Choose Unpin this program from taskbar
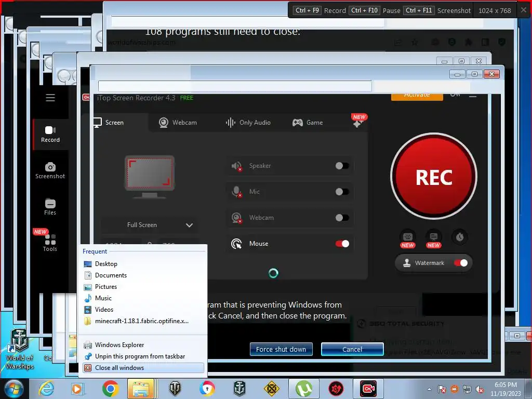This screenshot has width=532, height=399. click(x=143, y=356)
